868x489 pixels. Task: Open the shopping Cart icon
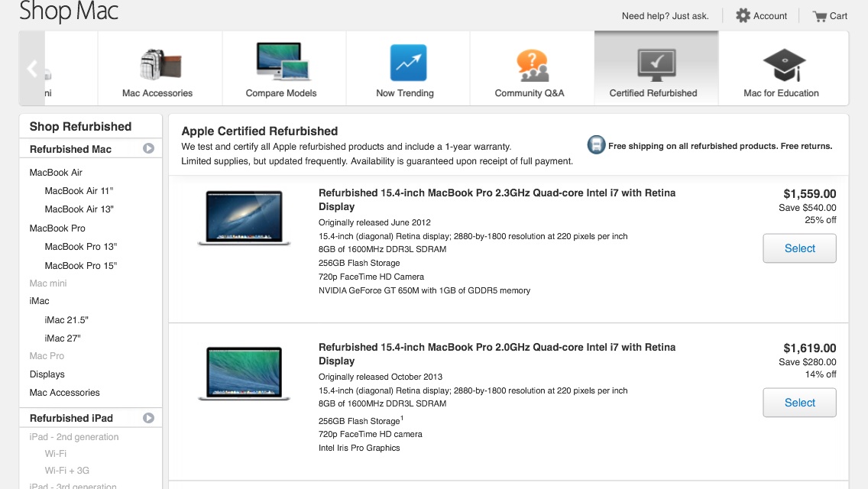819,16
